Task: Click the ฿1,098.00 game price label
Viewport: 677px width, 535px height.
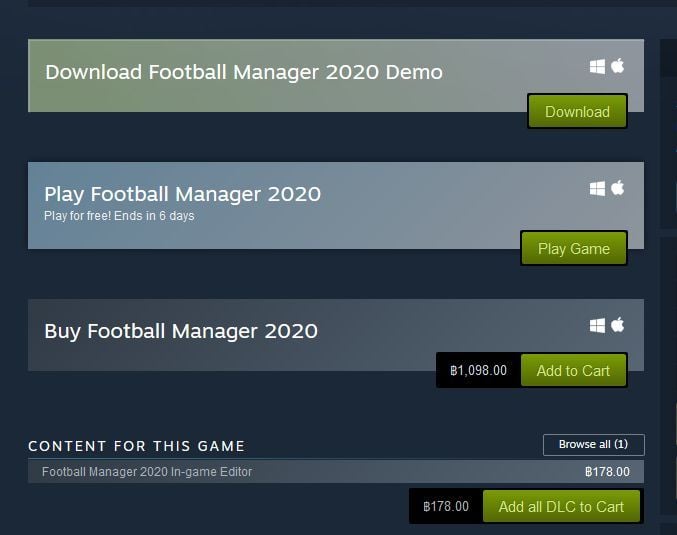Action: tap(478, 370)
